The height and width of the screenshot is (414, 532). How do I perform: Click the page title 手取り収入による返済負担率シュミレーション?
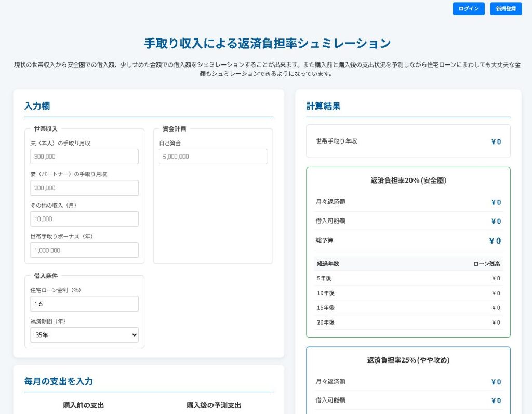(267, 44)
